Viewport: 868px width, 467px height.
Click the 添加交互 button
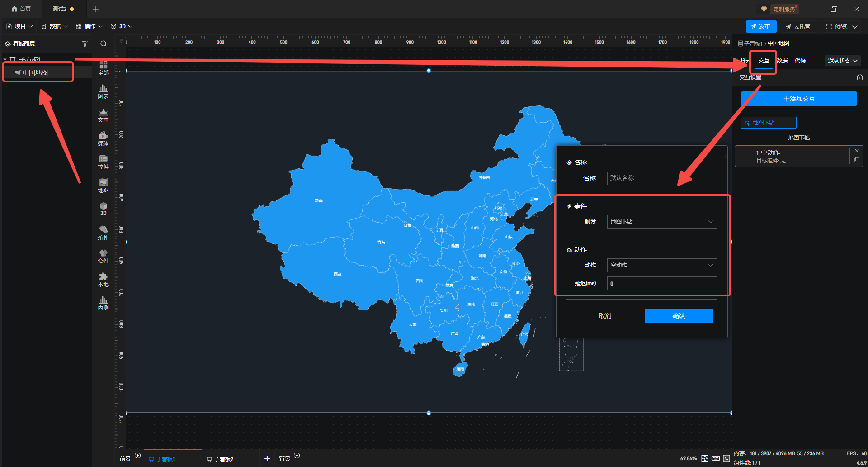point(798,99)
